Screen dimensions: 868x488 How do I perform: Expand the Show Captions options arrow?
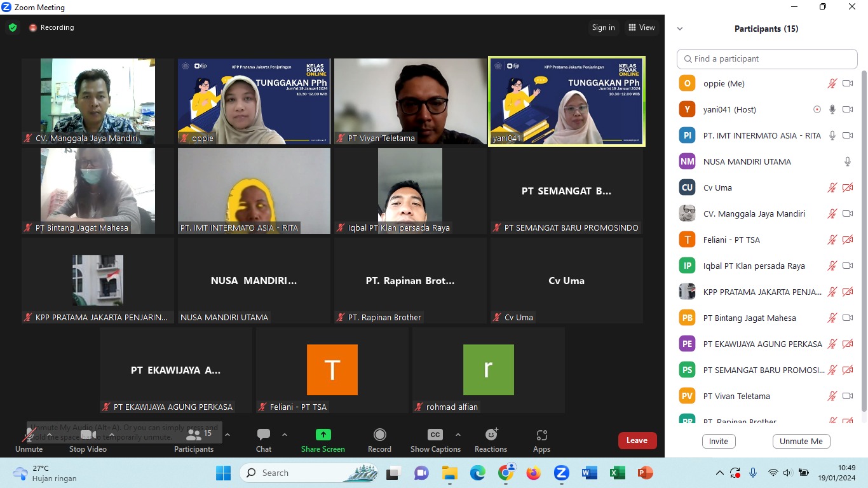pyautogui.click(x=458, y=435)
